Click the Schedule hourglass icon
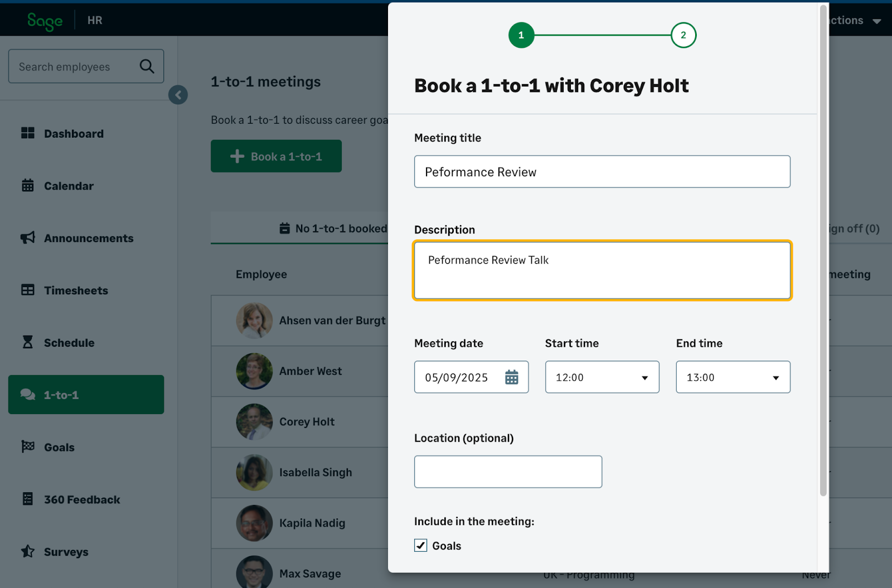The image size is (892, 588). click(28, 342)
